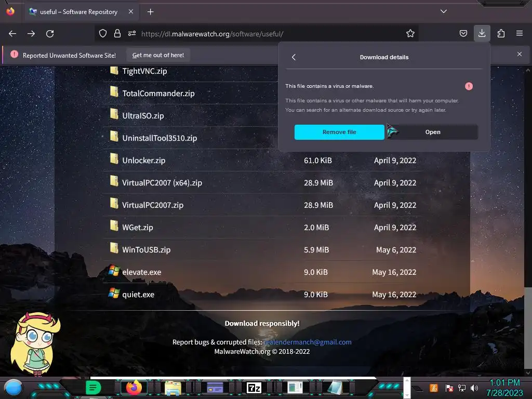This screenshot has height=399, width=532.
Task: Click the folder icon beside WGet.zip
Action: coord(114,225)
